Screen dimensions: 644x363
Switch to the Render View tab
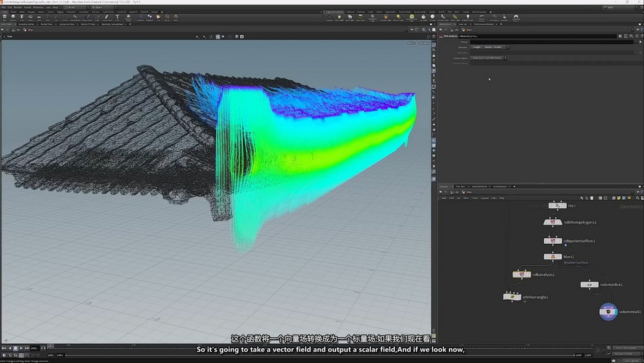[46, 25]
